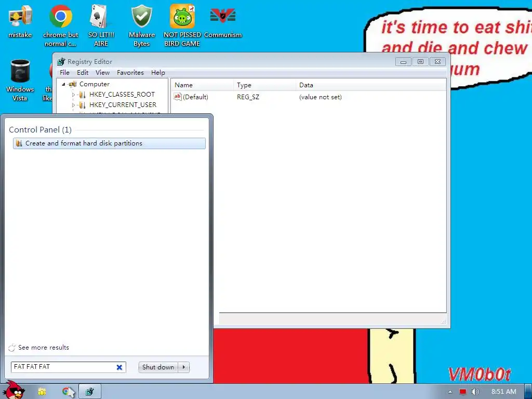
Task: Open the Windows Vista recycle bin icon
Action: click(x=20, y=80)
